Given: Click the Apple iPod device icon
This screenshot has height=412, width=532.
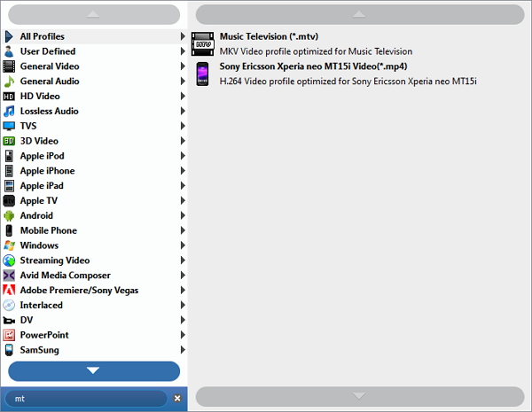Looking at the screenshot, I should 9,156.
